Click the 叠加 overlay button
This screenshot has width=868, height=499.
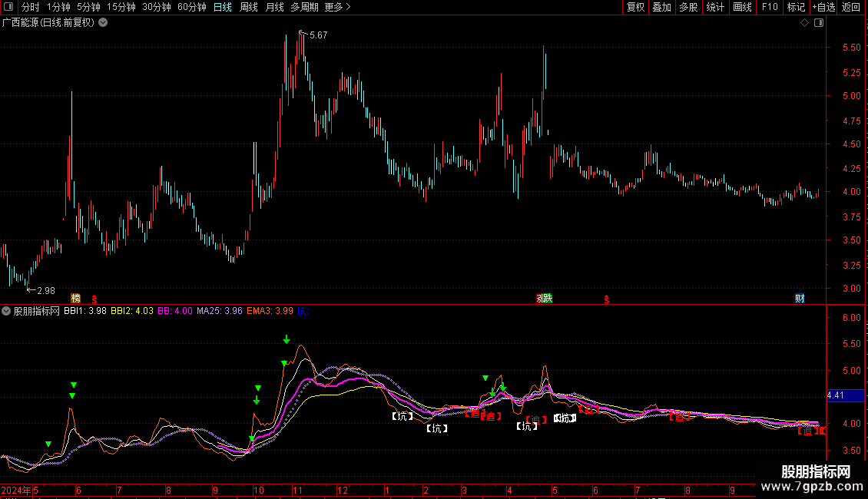[661, 7]
